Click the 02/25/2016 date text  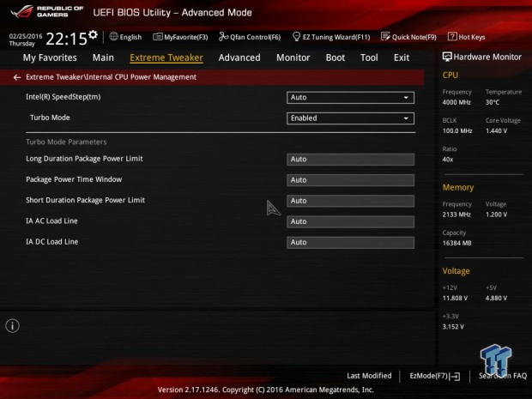click(x=26, y=36)
